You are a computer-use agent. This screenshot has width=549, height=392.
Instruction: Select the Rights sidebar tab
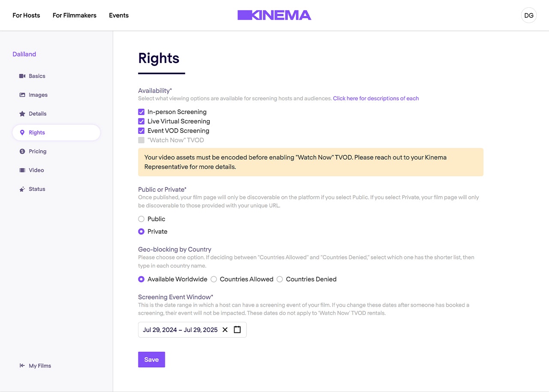pyautogui.click(x=56, y=133)
